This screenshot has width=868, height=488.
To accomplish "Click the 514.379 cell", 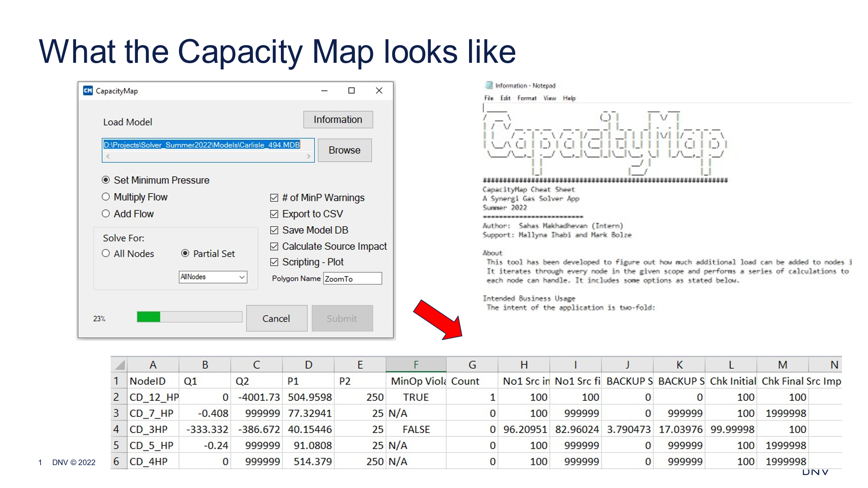I will [308, 462].
